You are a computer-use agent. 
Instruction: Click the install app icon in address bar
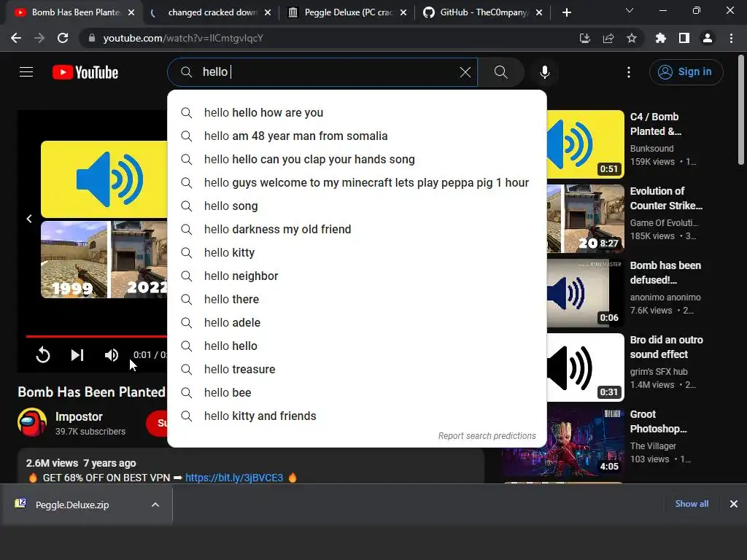pos(584,38)
